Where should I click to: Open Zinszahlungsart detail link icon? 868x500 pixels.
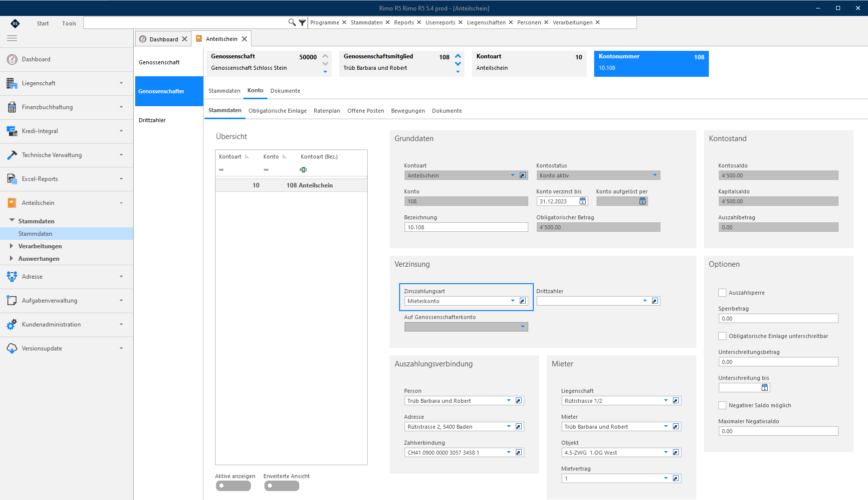[523, 301]
